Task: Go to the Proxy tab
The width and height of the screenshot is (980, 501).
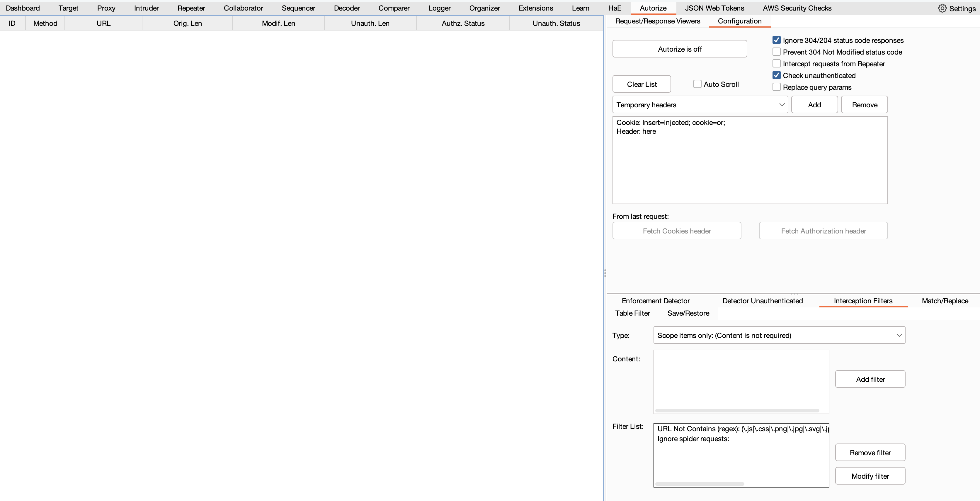Action: (x=106, y=8)
